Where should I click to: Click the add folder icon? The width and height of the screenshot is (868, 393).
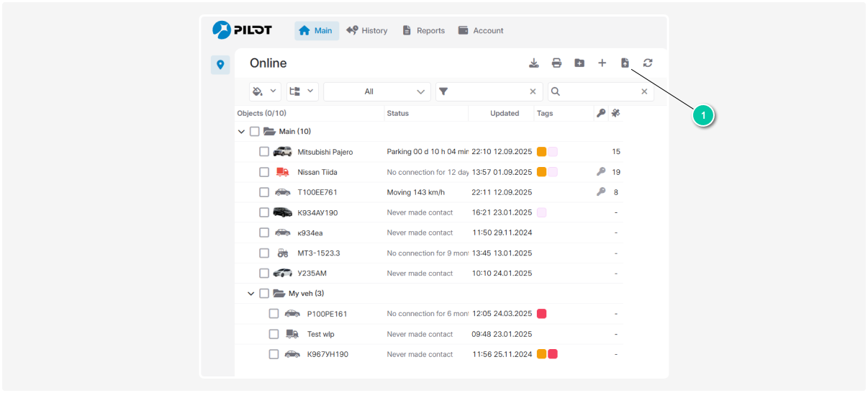(579, 63)
